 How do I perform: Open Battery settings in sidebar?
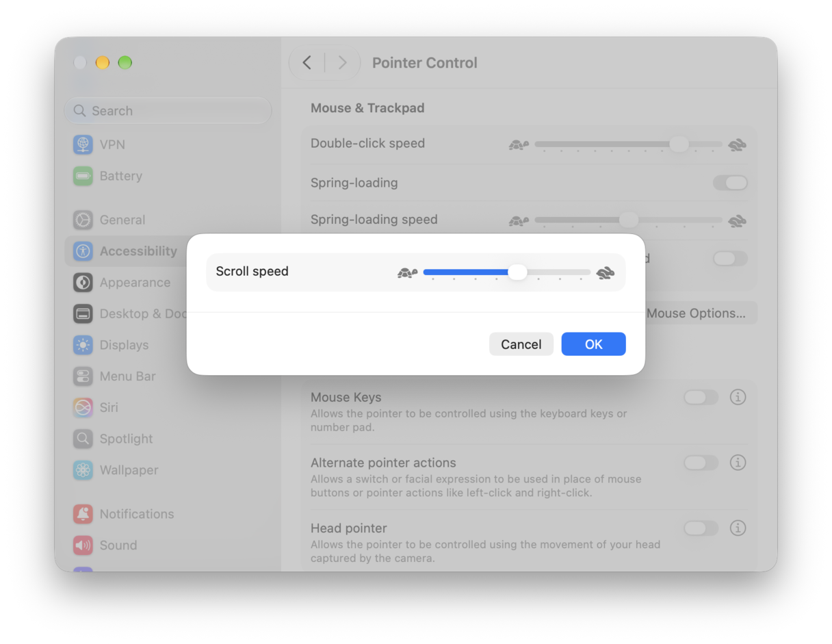168,176
